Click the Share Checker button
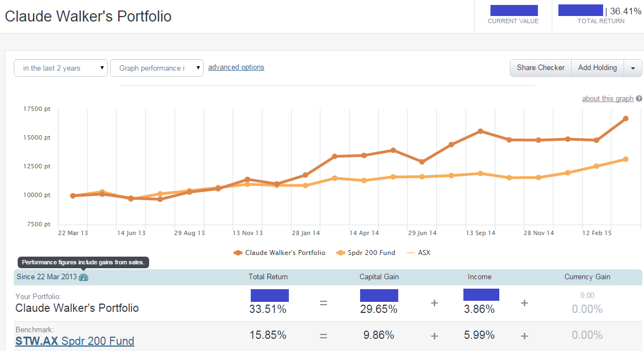The height and width of the screenshot is (351, 644). (540, 68)
